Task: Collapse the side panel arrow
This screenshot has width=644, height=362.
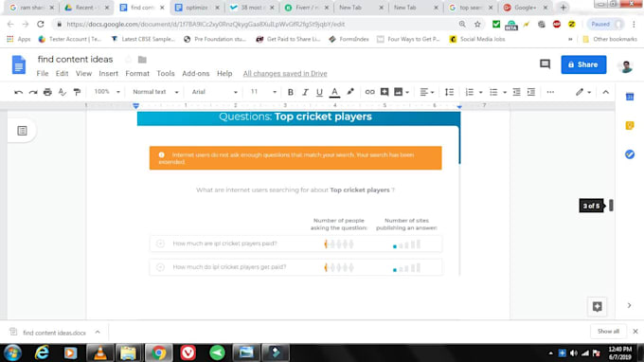Action: [629, 305]
